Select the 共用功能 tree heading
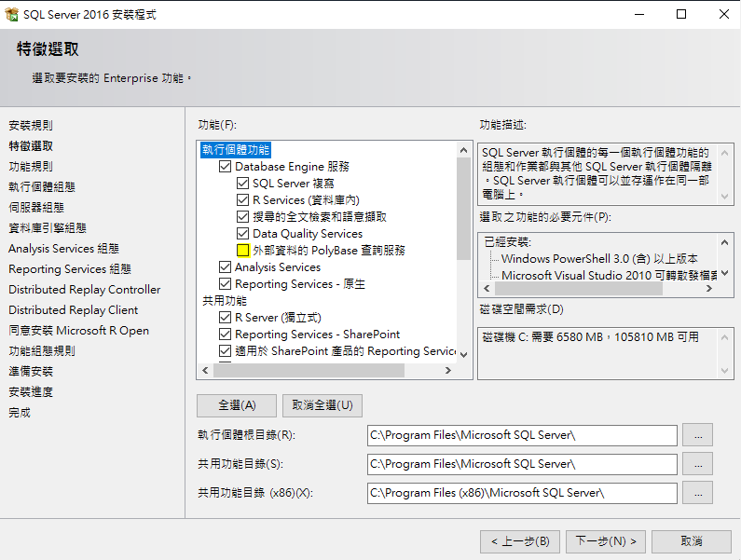The height and width of the screenshot is (560, 741). [x=225, y=301]
